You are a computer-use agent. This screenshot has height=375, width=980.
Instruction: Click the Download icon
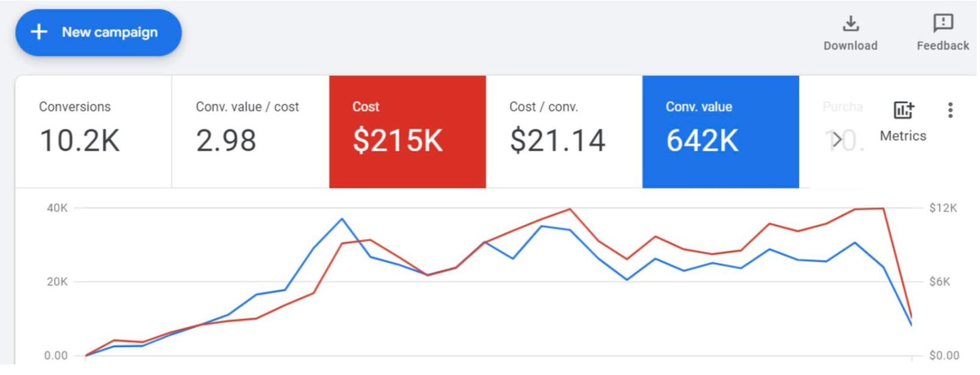coord(850,24)
